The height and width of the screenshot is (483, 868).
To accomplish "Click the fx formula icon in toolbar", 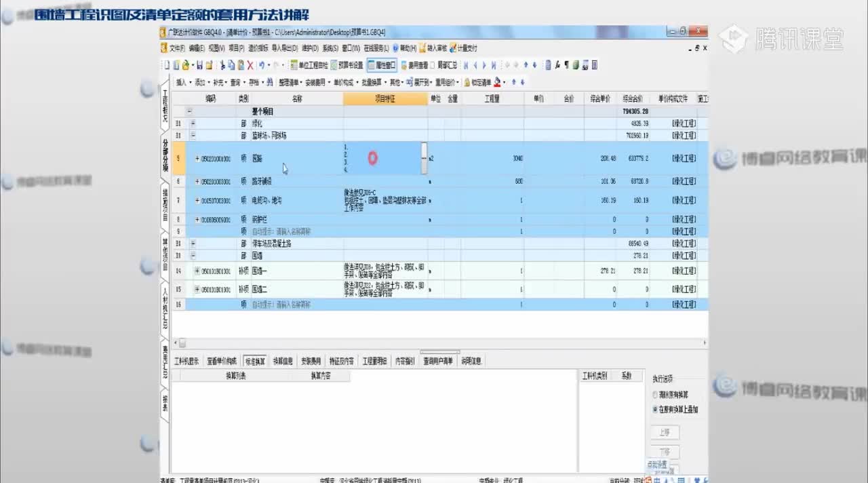I will coord(557,65).
